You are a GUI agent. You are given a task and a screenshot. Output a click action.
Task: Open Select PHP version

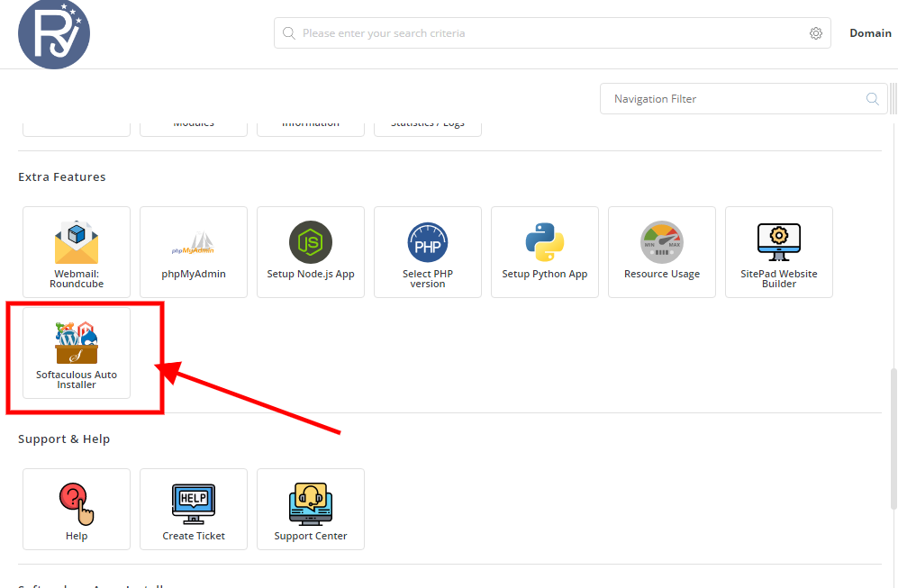428,252
